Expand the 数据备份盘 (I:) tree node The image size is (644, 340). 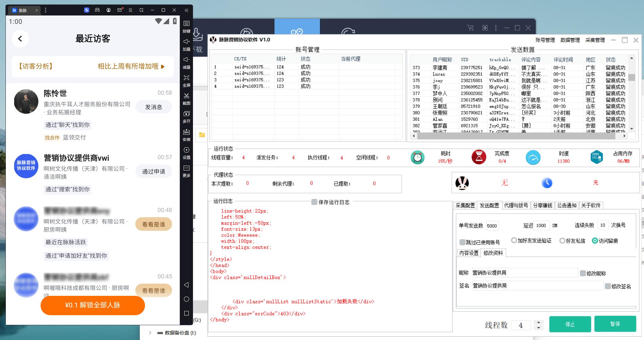(150, 333)
